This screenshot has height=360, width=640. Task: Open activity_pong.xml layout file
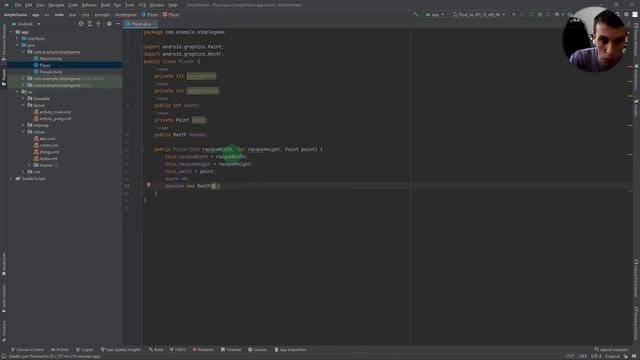pos(52,119)
